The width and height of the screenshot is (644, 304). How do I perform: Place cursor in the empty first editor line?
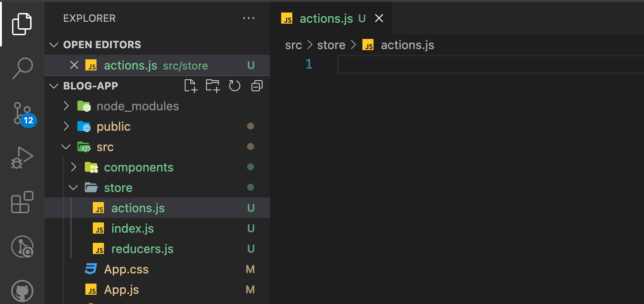tap(490, 64)
